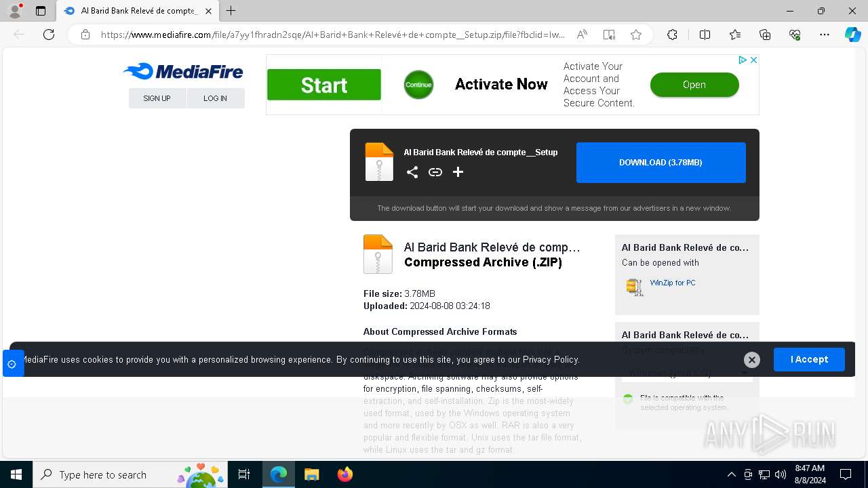Click the 8:47 AM clock
The height and width of the screenshot is (488, 868).
809,468
